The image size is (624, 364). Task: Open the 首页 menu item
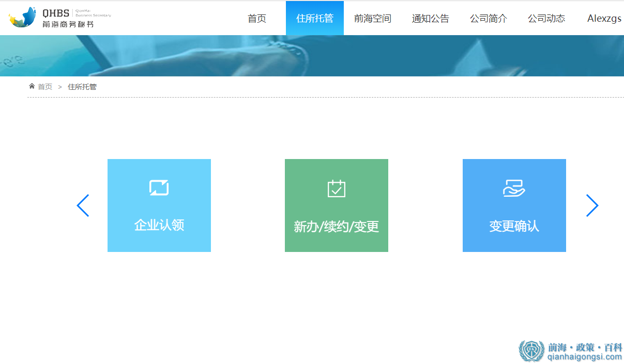point(257,18)
